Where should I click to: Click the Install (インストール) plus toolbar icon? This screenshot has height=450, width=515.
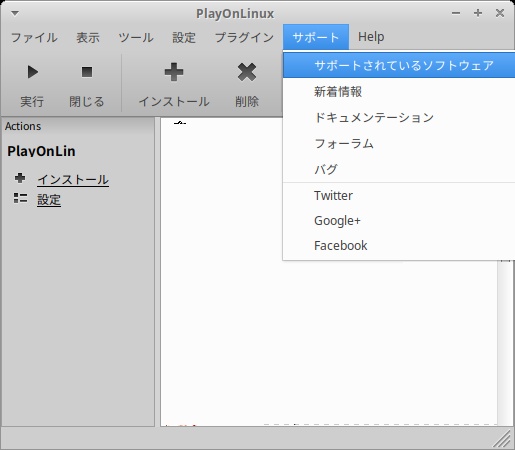click(174, 72)
